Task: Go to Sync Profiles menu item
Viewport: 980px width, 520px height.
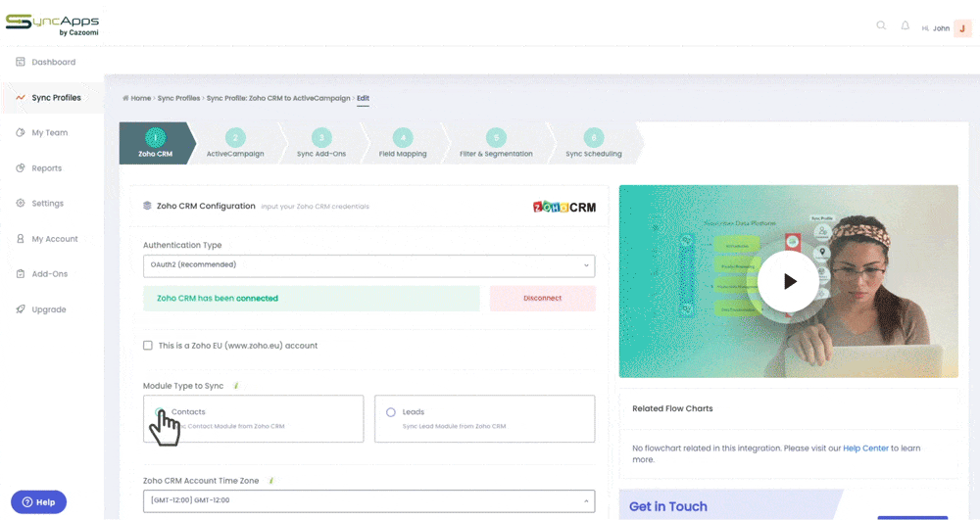Action: (56, 97)
